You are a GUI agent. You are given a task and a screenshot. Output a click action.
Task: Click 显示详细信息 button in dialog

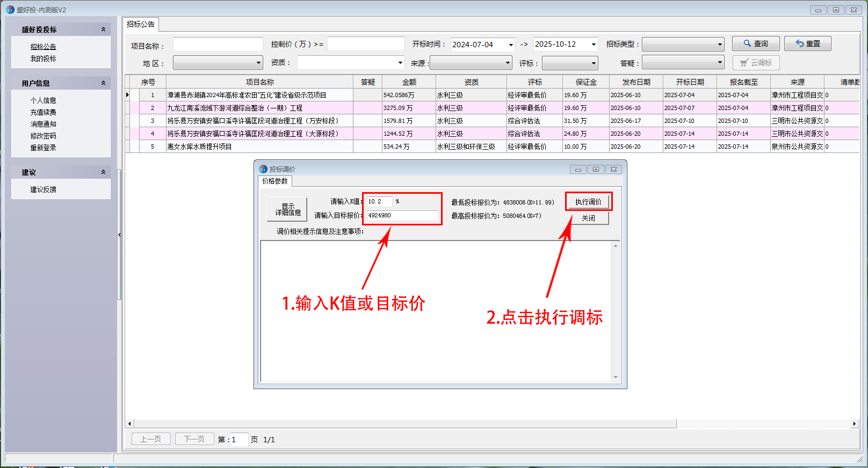pos(287,209)
